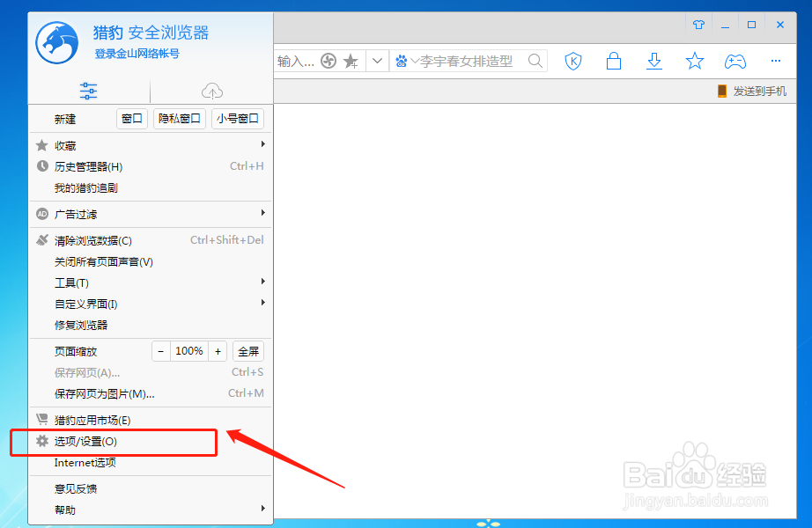The height and width of the screenshot is (528, 812).
Task: Open the downloads arrow icon
Action: pos(654,61)
